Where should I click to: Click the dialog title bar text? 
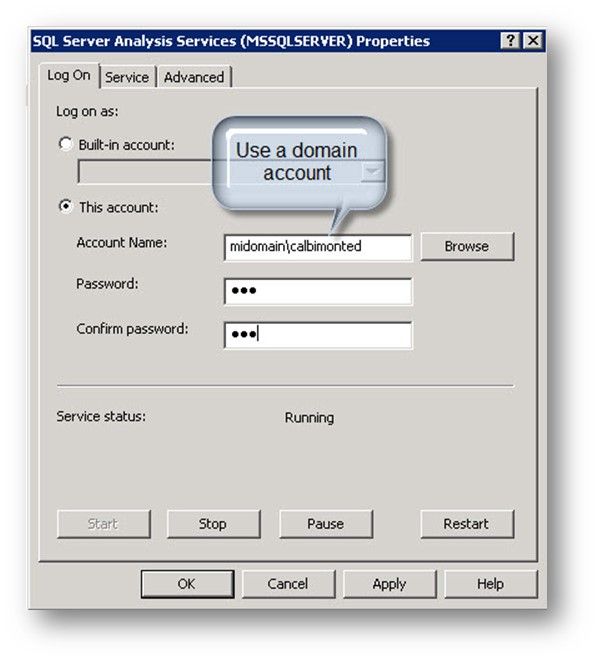[231, 41]
